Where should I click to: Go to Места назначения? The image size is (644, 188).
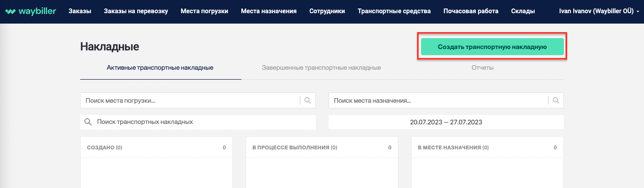[269, 11]
